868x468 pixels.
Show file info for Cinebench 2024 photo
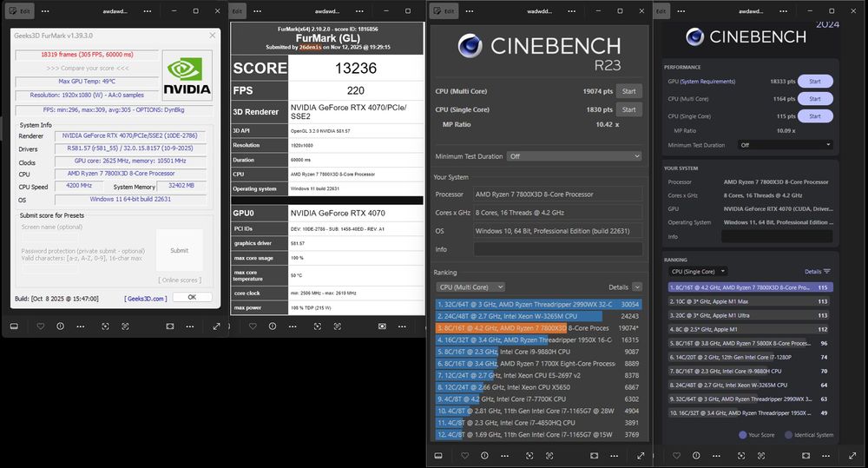click(696, 456)
